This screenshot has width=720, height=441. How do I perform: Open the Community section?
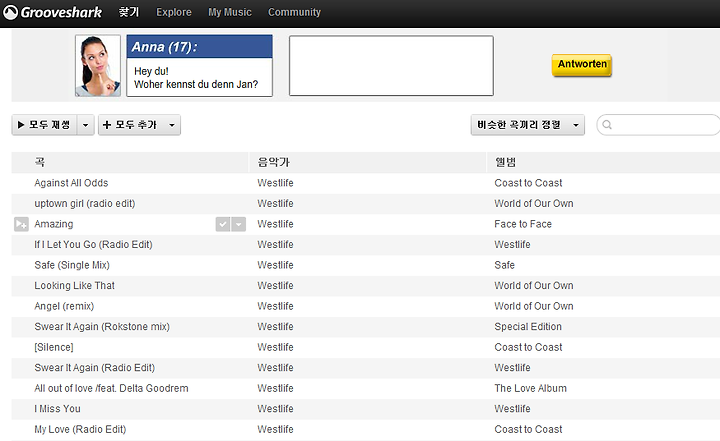click(x=294, y=12)
